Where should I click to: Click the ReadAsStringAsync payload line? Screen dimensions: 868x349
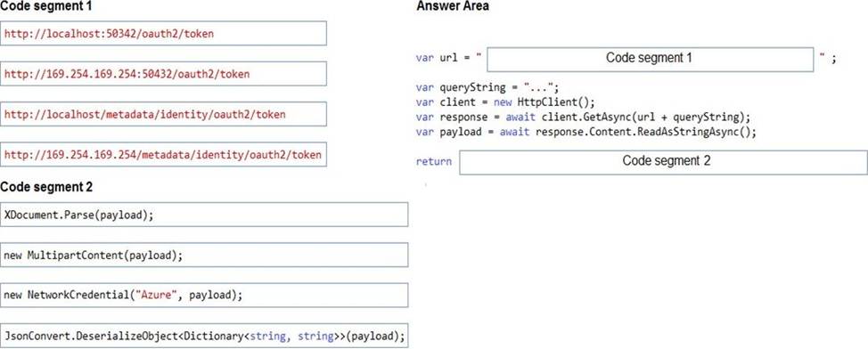[585, 132]
